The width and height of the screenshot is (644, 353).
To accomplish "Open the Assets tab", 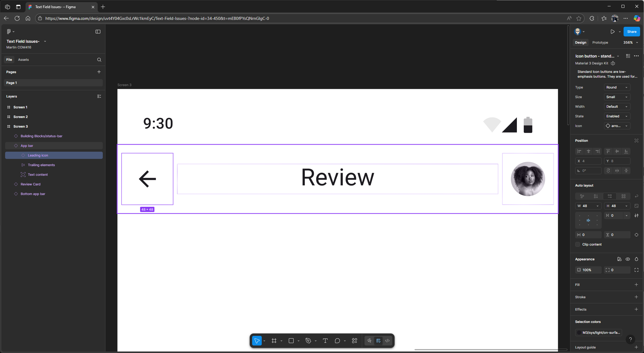I will click(x=23, y=60).
